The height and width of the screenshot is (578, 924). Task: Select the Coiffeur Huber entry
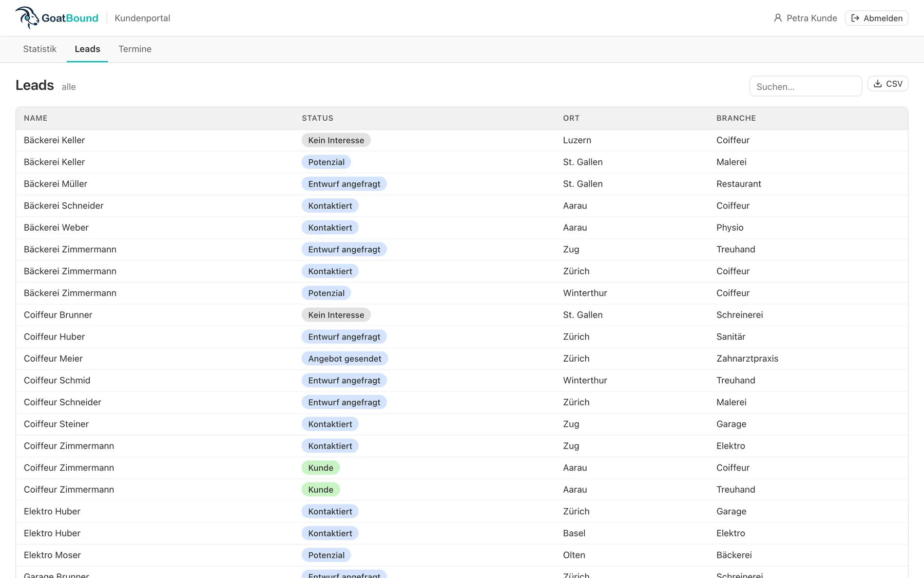tap(461, 337)
